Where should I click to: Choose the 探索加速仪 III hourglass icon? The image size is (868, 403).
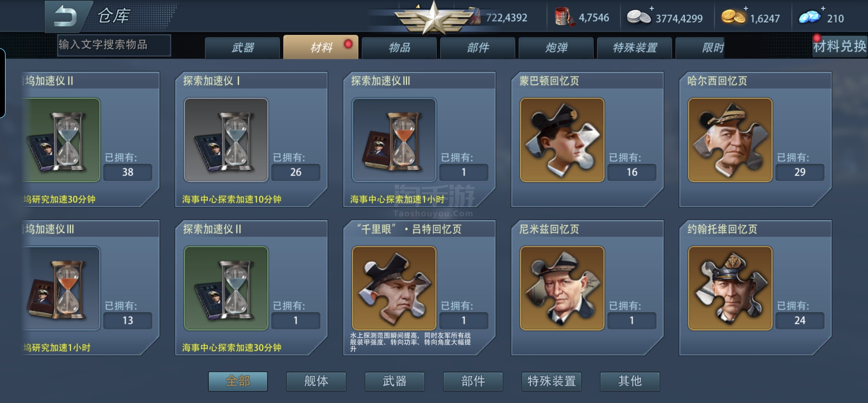point(394,140)
